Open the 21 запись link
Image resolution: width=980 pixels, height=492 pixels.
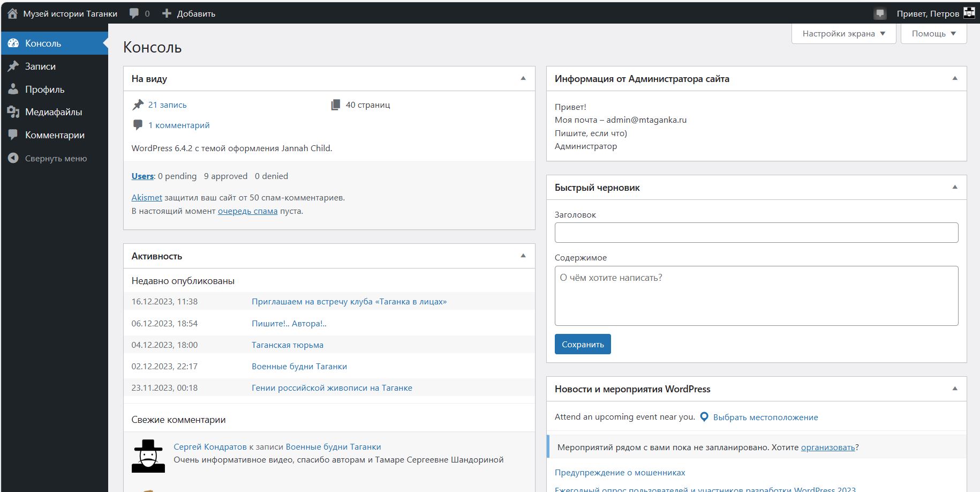(x=168, y=105)
